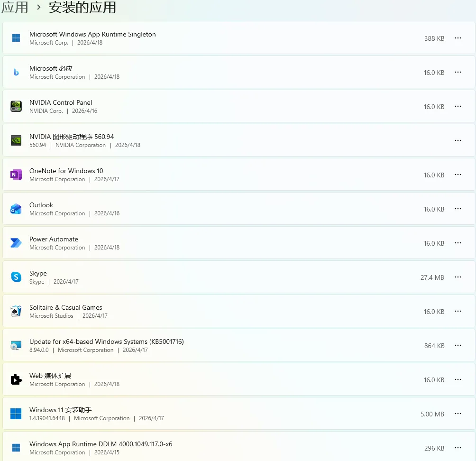Click the NVIDIA 图形驱动程序 icon
Screen dimensions: 476x461
point(16,140)
